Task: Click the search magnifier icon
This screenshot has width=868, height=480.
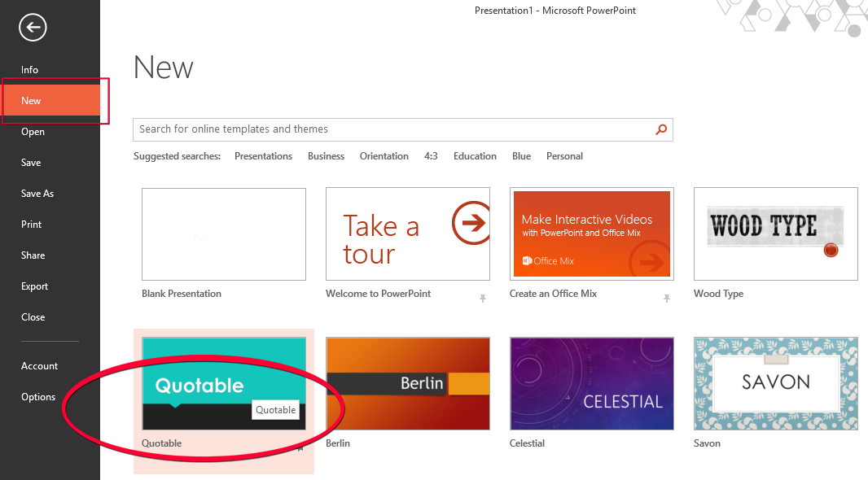Action: (x=661, y=129)
